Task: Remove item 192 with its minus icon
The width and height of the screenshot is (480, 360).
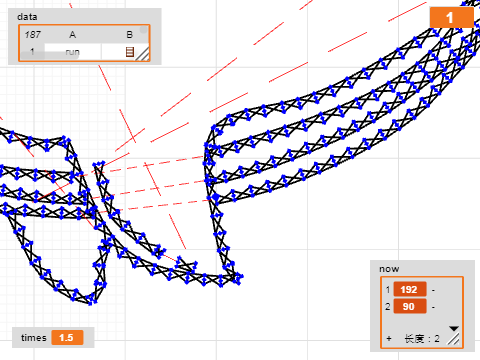Action: [433, 290]
